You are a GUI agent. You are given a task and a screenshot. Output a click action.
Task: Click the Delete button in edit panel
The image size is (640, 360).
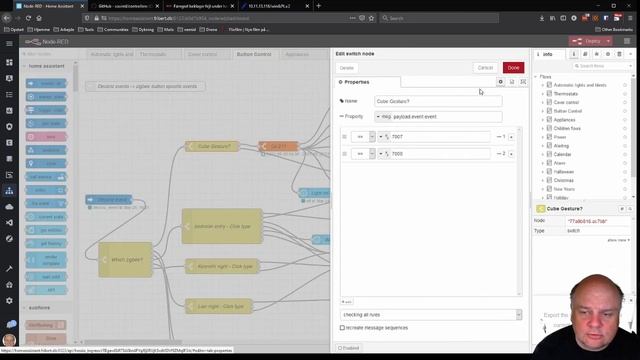[347, 68]
